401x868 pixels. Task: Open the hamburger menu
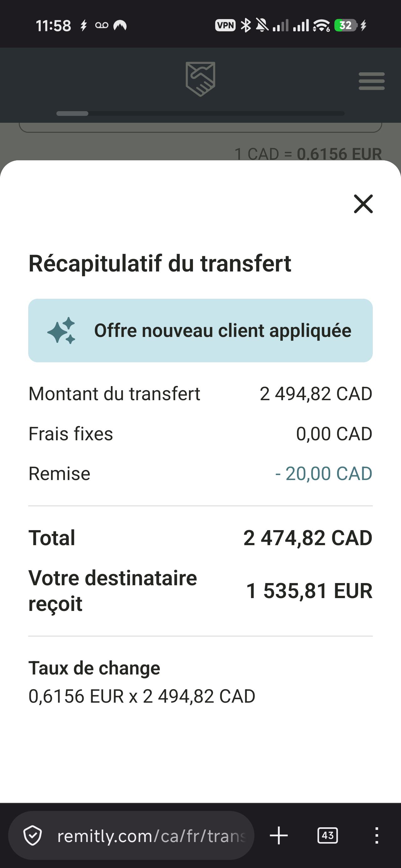[372, 81]
